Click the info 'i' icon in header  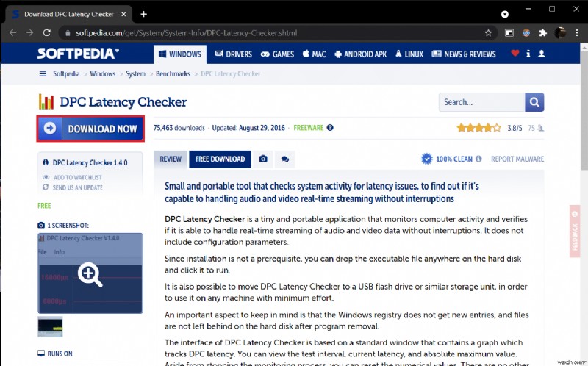pos(528,54)
